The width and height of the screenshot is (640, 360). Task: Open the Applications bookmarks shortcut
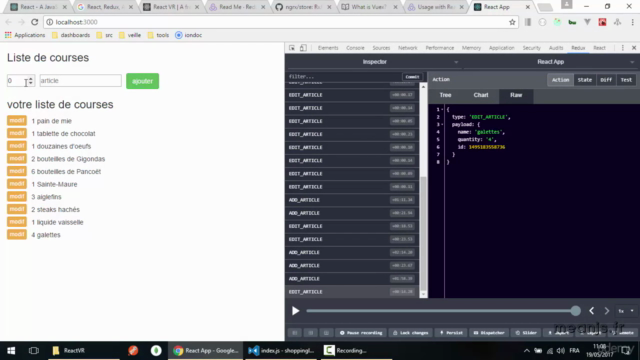(25, 35)
